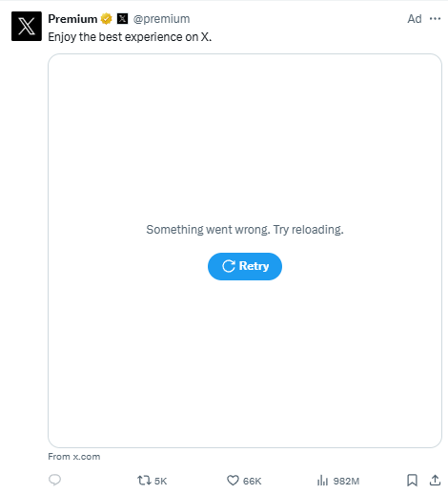Click the gold verified badge beside Premium
The image size is (448, 494).
107,19
